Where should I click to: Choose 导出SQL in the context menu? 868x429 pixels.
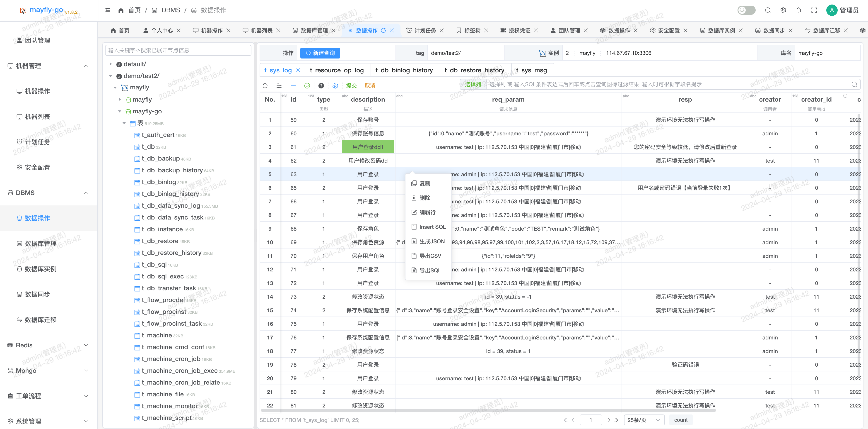click(428, 270)
